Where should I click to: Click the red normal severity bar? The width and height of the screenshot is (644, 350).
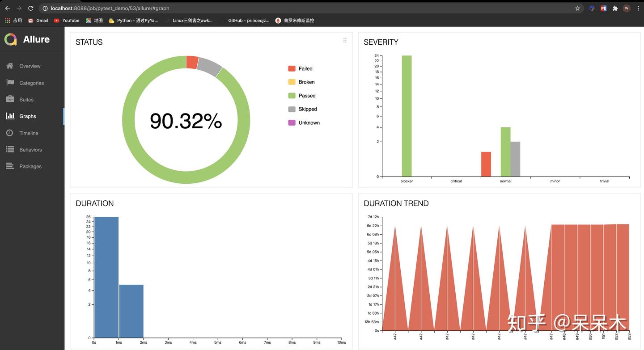[486, 164]
